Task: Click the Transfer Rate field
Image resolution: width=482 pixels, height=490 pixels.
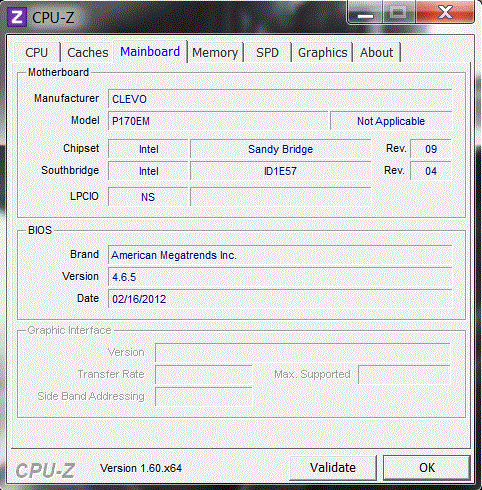Action: (x=204, y=374)
